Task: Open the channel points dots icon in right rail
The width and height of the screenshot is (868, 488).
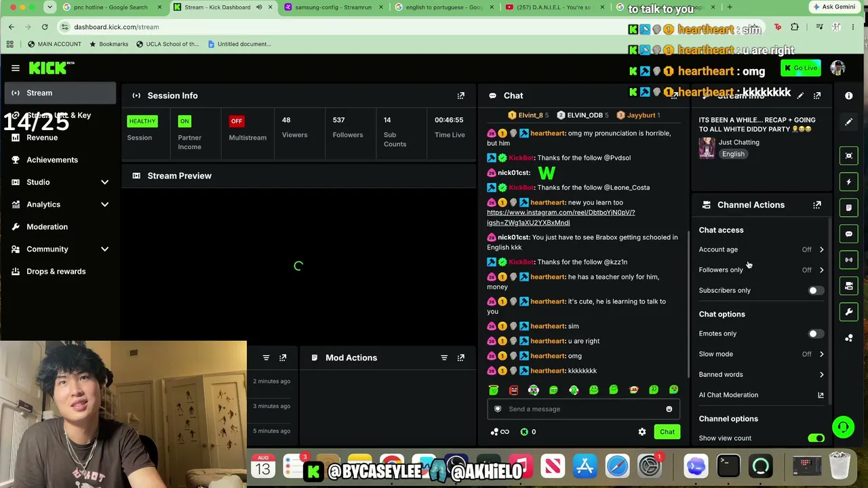Action: 849,338
